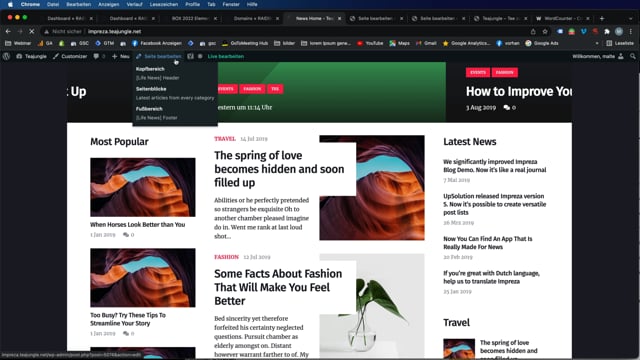Select Seitenblöcke in the dropdown menu
The image size is (640, 360).
[151, 89]
